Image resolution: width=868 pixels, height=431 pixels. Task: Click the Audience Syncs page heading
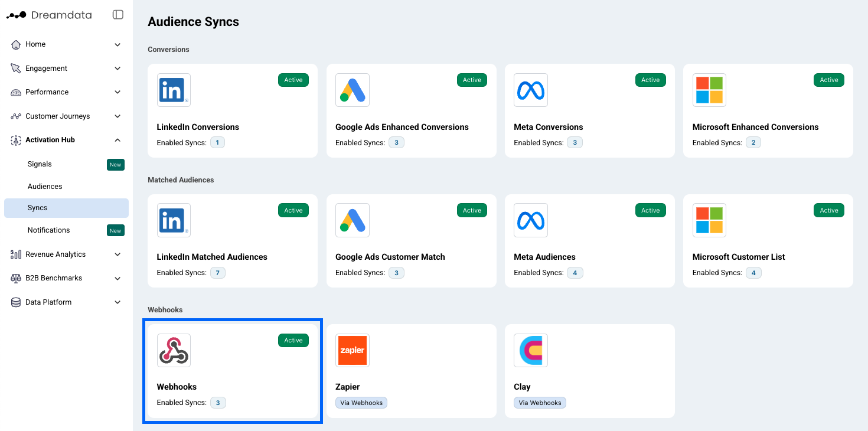point(194,22)
